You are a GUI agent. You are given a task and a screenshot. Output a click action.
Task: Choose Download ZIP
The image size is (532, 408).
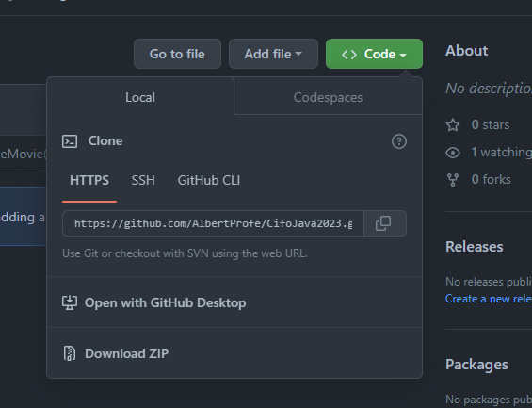(x=234, y=353)
